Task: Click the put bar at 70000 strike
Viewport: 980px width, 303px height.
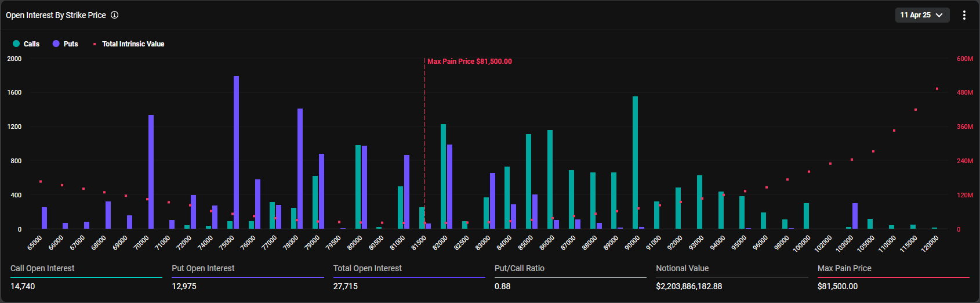Action: tap(151, 172)
